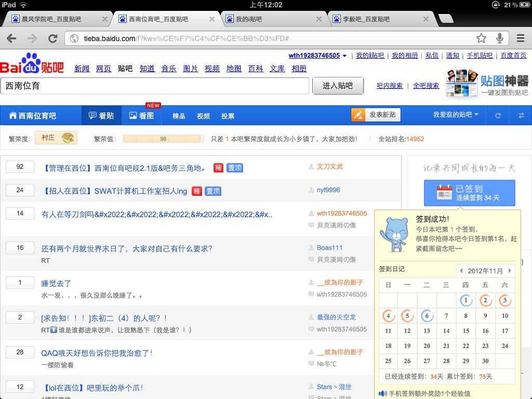The width and height of the screenshot is (532, 399).
Task: Open the 精品 tab
Action: pos(179,116)
